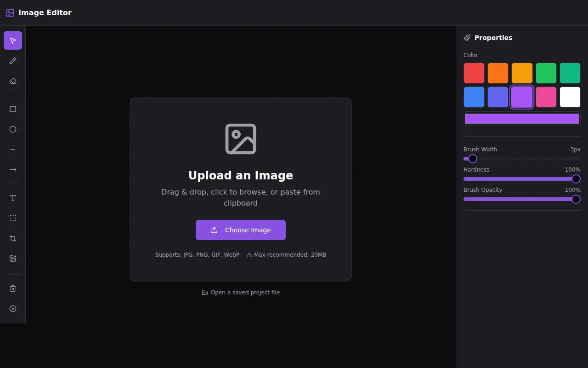588x368 pixels.
Task: Select the Eraser tool
Action: coord(13,81)
